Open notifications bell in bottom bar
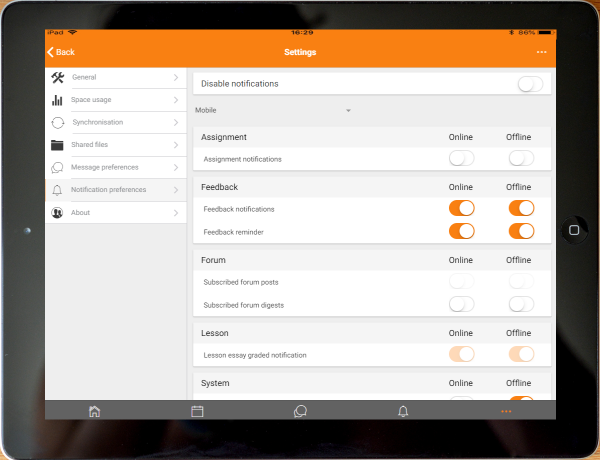 (403, 411)
